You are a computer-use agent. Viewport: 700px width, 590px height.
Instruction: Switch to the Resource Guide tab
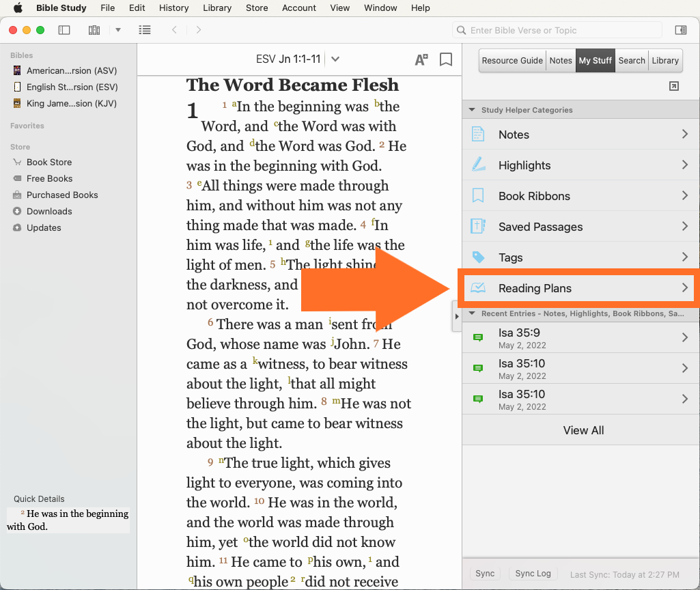point(512,60)
